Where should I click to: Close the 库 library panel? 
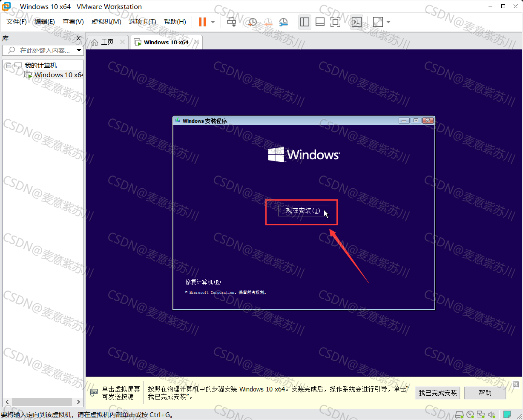78,38
